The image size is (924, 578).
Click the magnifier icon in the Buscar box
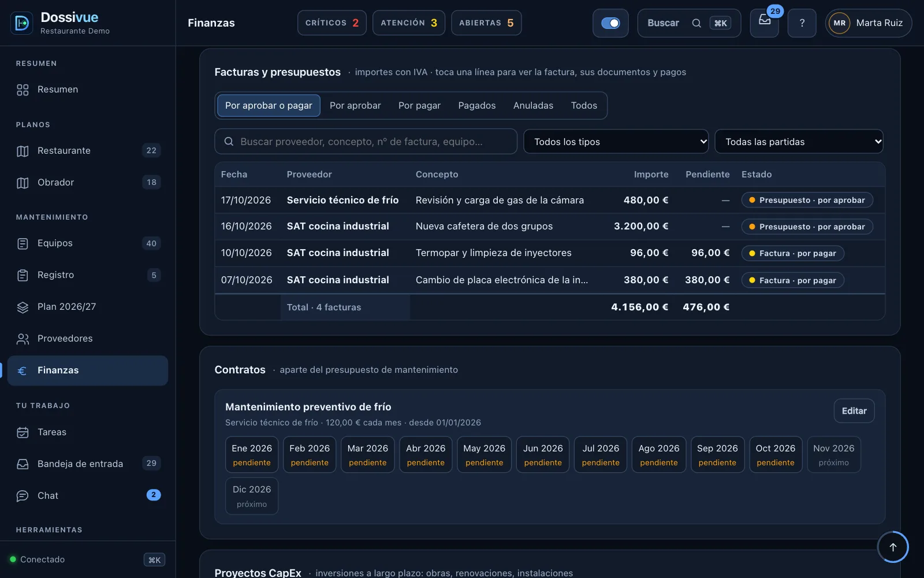696,23
